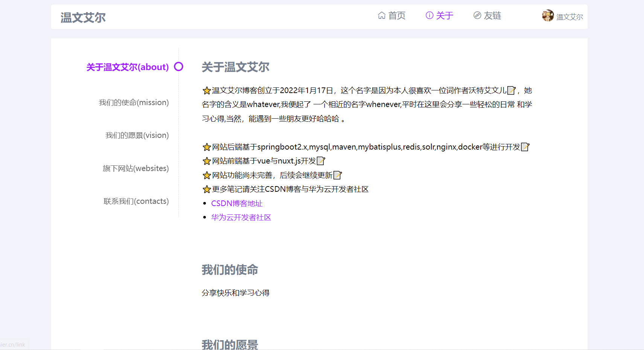Click the memo icon after 沃特艾文儿
Screen dimensions: 644x350
tap(512, 90)
